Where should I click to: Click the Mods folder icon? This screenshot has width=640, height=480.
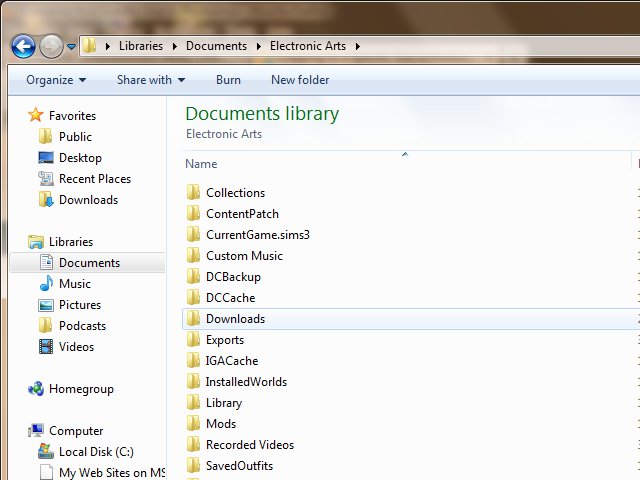(194, 424)
